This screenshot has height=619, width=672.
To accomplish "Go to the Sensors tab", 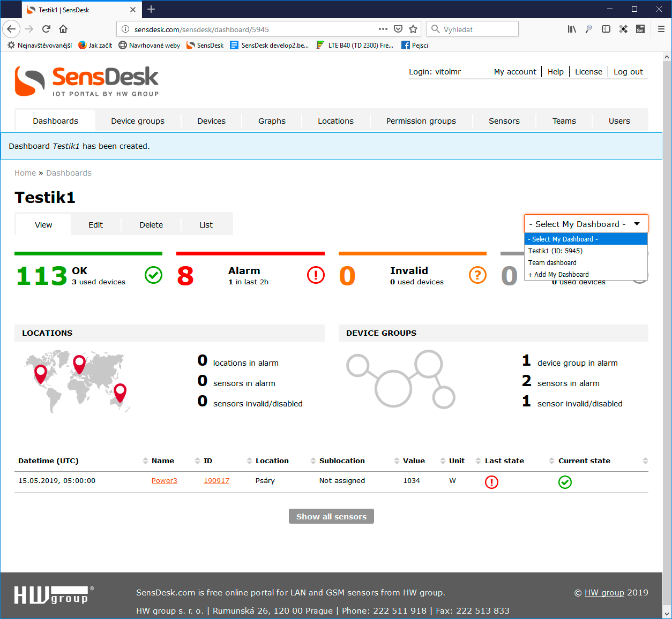I will click(x=504, y=121).
